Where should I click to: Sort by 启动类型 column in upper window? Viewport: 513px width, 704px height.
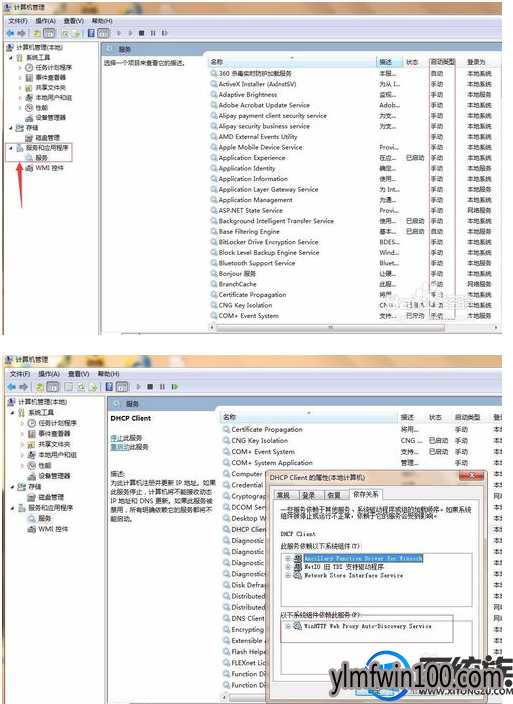[442, 62]
